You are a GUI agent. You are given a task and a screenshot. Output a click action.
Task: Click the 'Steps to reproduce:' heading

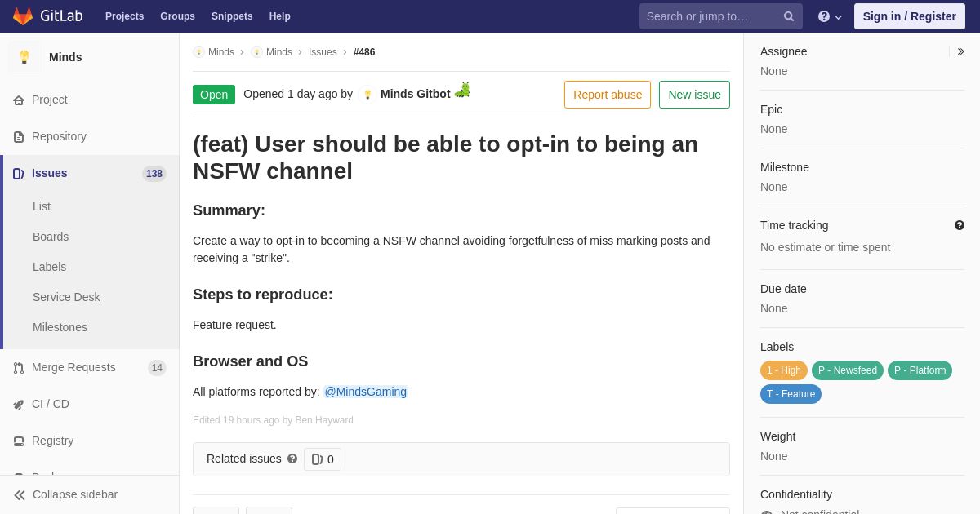pos(263,295)
